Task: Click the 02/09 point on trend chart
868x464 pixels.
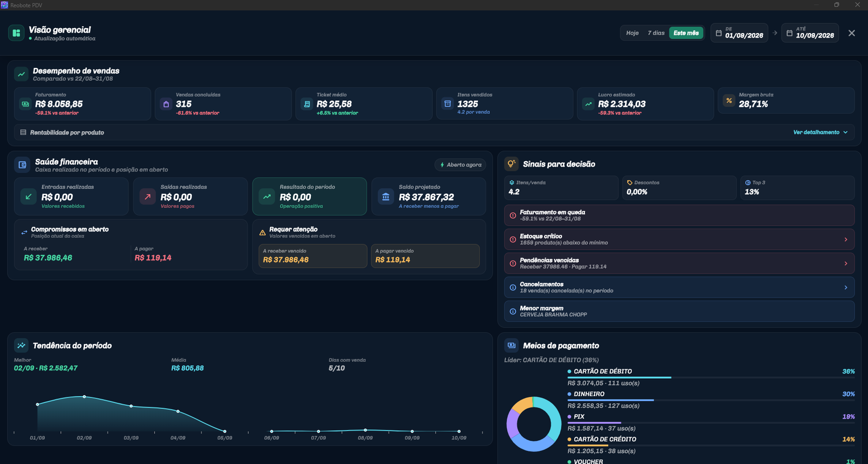Action: tap(84, 397)
